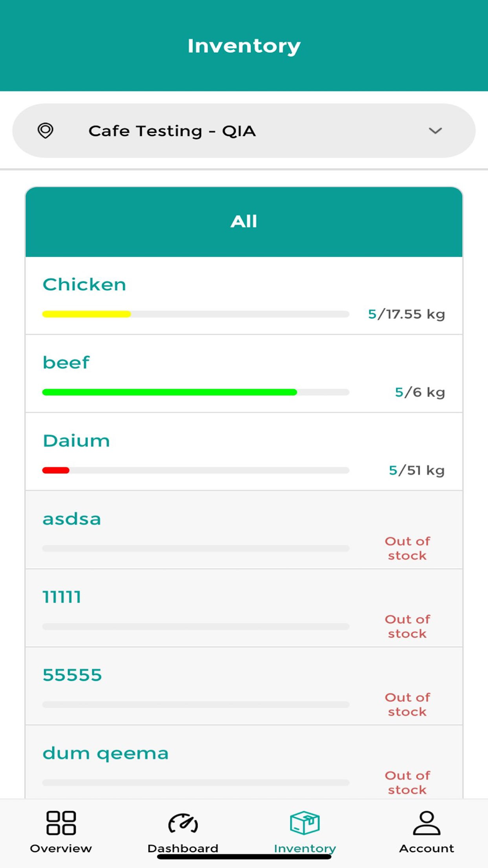The image size is (488, 868).
Task: Open the Daium inventory item
Action: pos(244,452)
